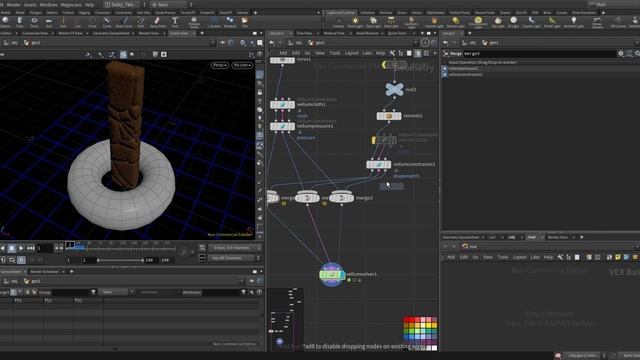This screenshot has height=360, width=640.
Task: Add a Point Light from shelf
Action: click(355, 22)
